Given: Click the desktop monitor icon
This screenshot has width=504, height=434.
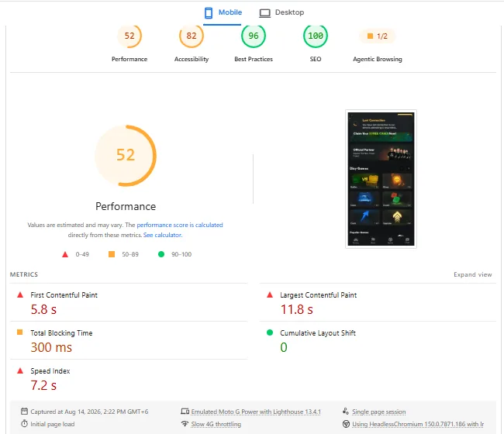Looking at the screenshot, I should [x=265, y=13].
